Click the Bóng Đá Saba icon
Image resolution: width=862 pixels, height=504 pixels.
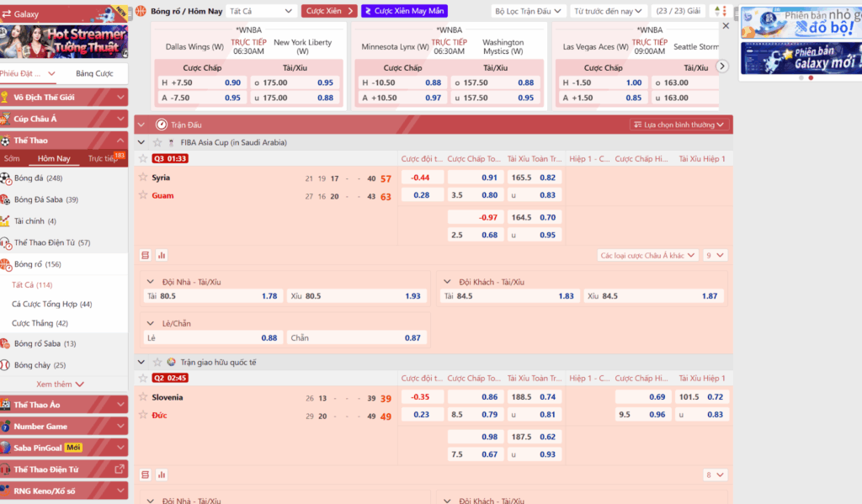pyautogui.click(x=6, y=199)
